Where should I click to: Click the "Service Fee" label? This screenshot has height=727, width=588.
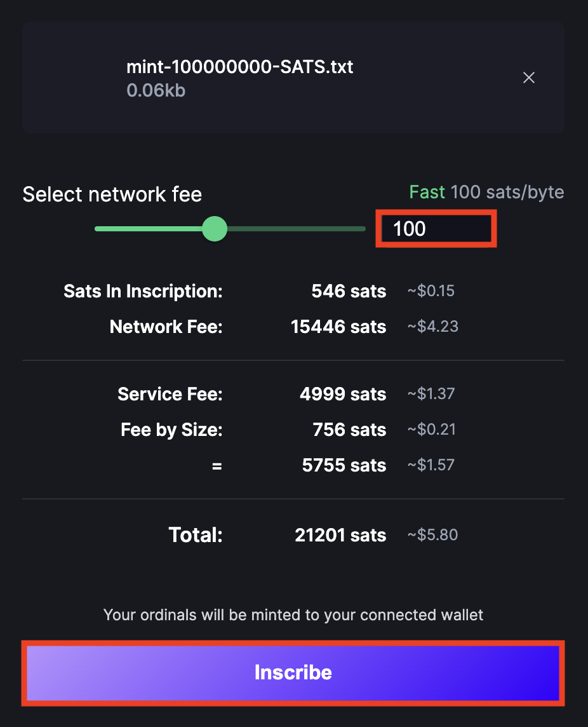click(170, 394)
